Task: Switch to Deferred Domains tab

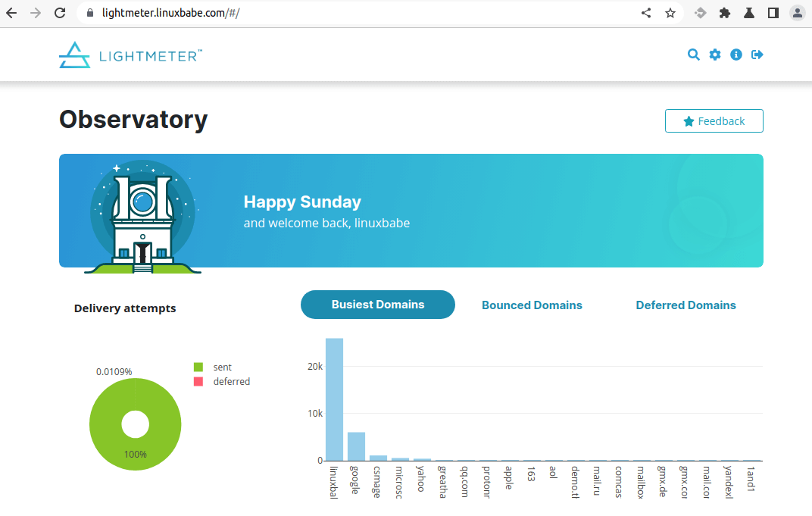Action: coord(686,305)
